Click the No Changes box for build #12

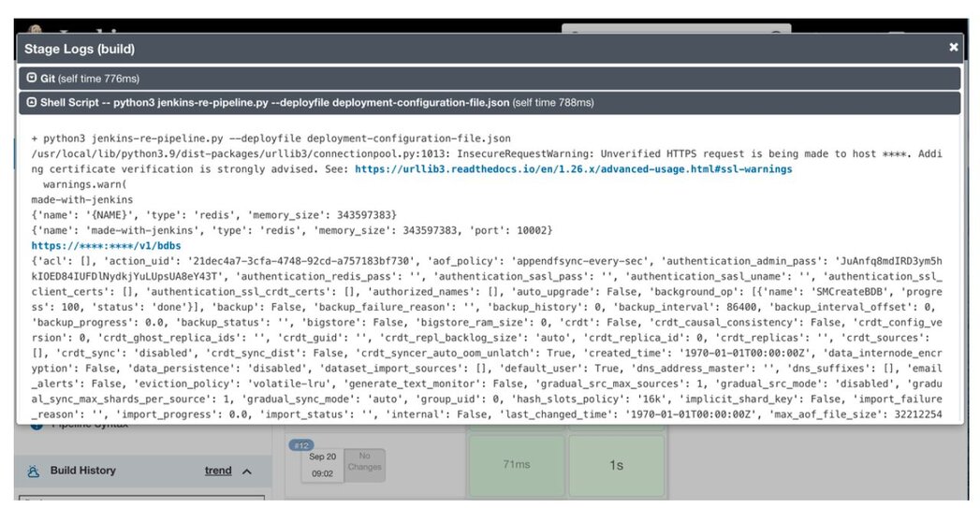[x=364, y=465]
